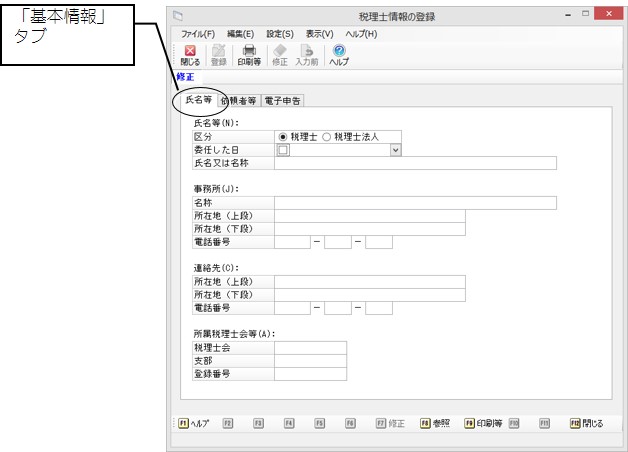Switch to the 電子申告 tab

(x=283, y=100)
